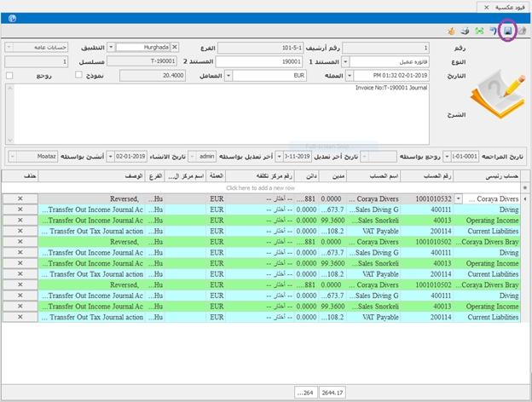Click 'Click here to add a new row'
This screenshot has width=532, height=402.
260,187
